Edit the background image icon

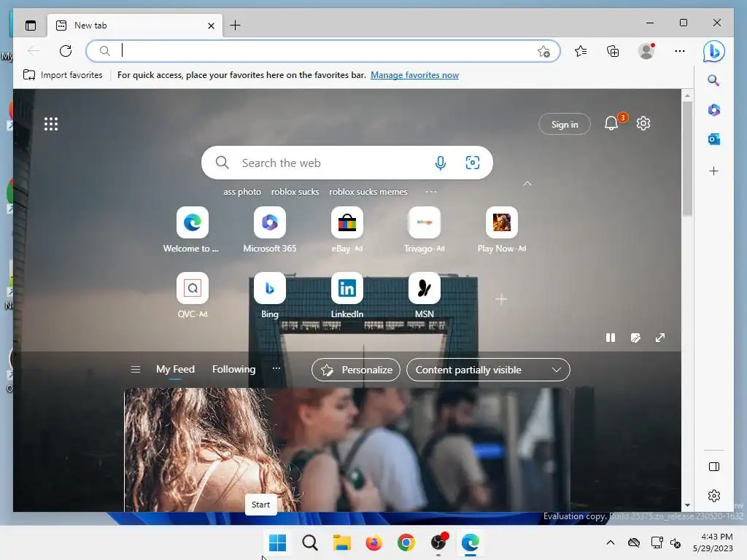(635, 338)
